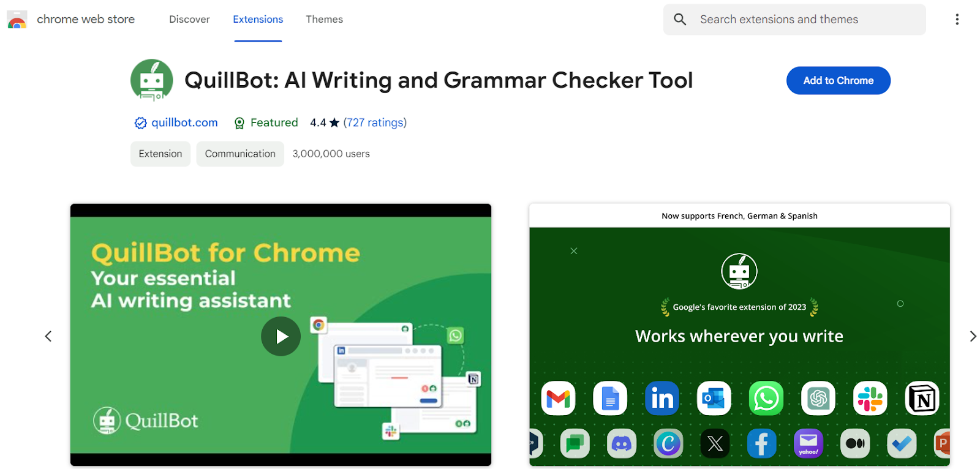Click the Google Chat icon in screenshot
Image resolution: width=980 pixels, height=469 pixels.
point(575,443)
